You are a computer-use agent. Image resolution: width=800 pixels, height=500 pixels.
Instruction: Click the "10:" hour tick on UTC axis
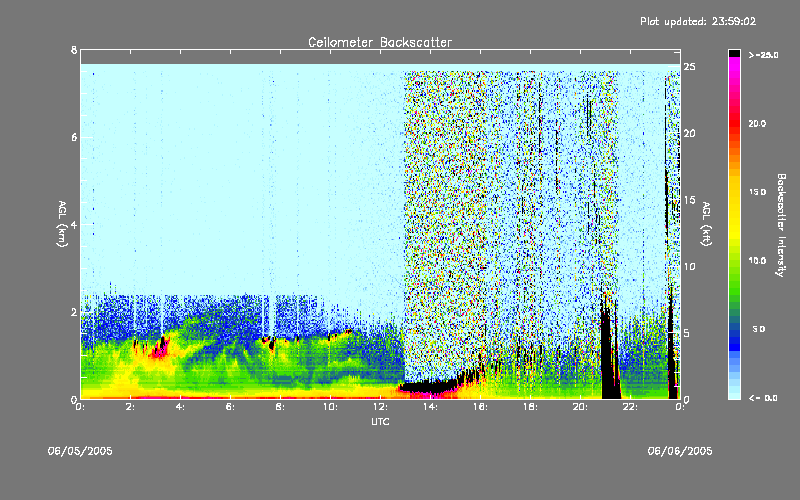click(330, 407)
